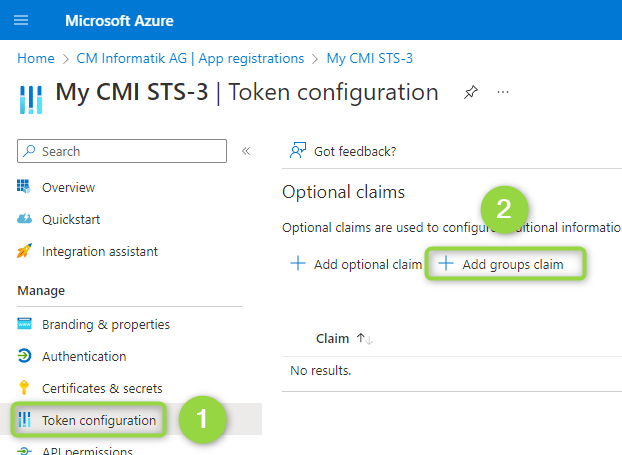622x455 pixels.
Task: Open Authentication settings
Action: pos(84,356)
